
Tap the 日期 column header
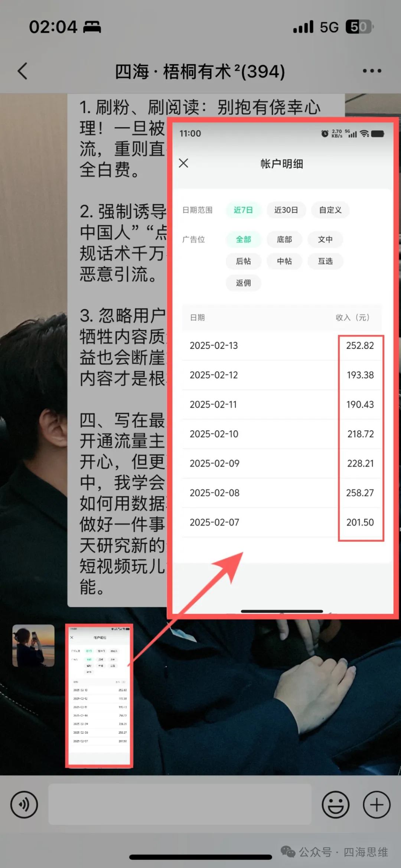[198, 318]
